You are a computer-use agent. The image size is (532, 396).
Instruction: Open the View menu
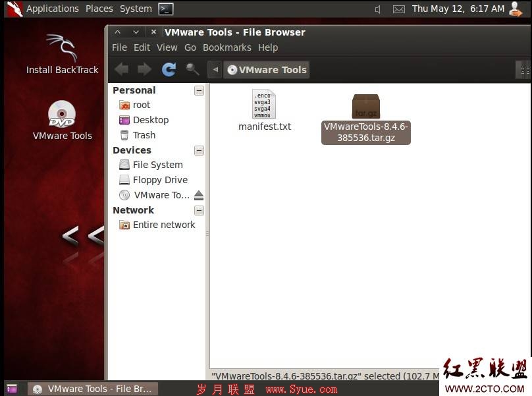point(167,47)
